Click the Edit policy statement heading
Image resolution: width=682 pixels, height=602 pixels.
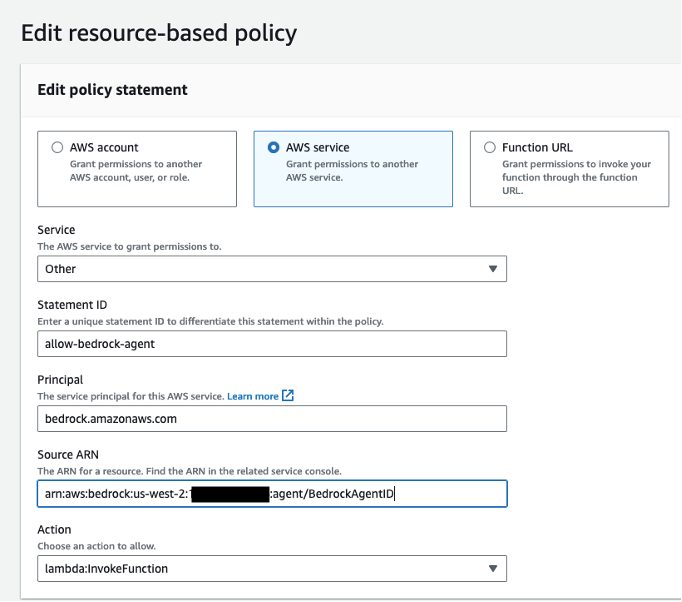click(112, 90)
